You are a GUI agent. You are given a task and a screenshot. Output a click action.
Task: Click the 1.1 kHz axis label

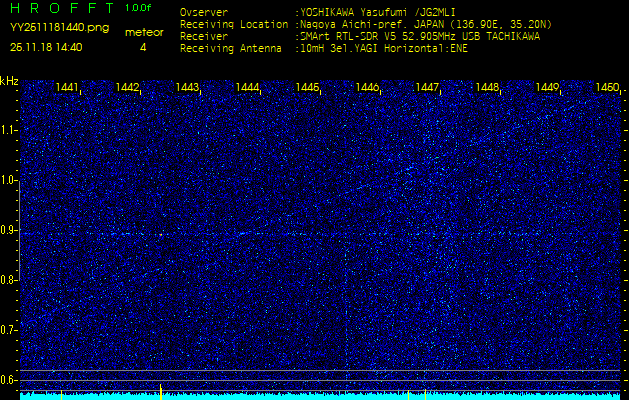click(x=9, y=130)
